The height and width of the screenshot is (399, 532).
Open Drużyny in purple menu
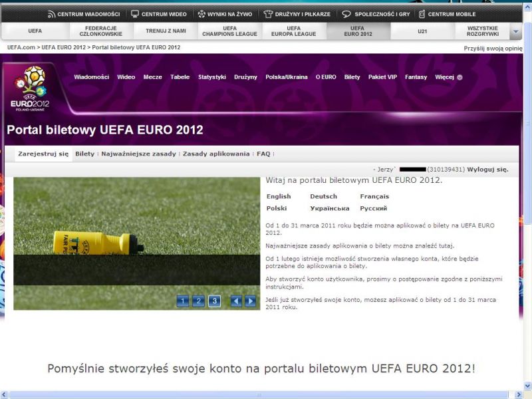(245, 77)
